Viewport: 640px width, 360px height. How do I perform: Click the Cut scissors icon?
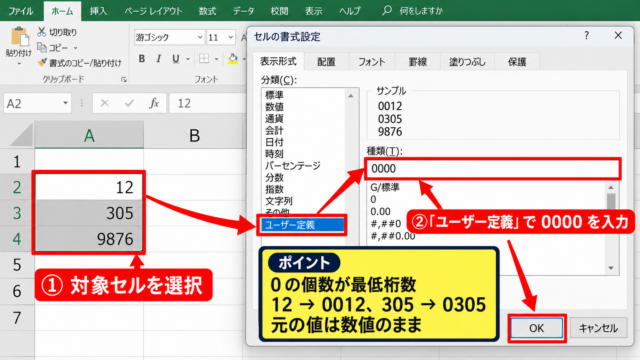click(x=42, y=32)
